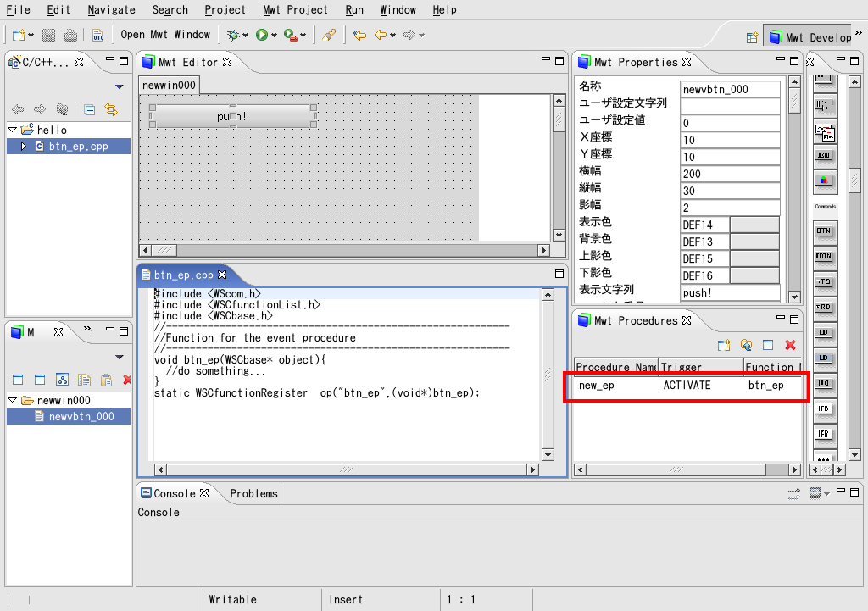
Task: Collapse the hello project tree node
Action: (13, 130)
